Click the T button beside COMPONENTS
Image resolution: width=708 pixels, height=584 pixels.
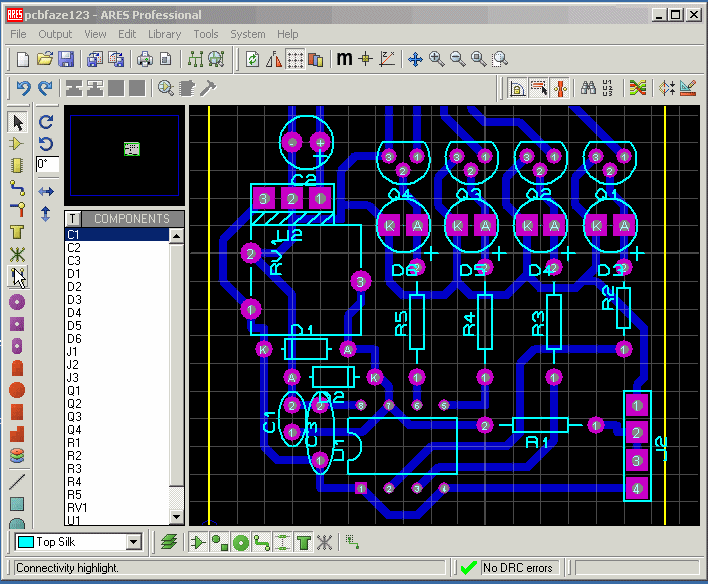73,219
